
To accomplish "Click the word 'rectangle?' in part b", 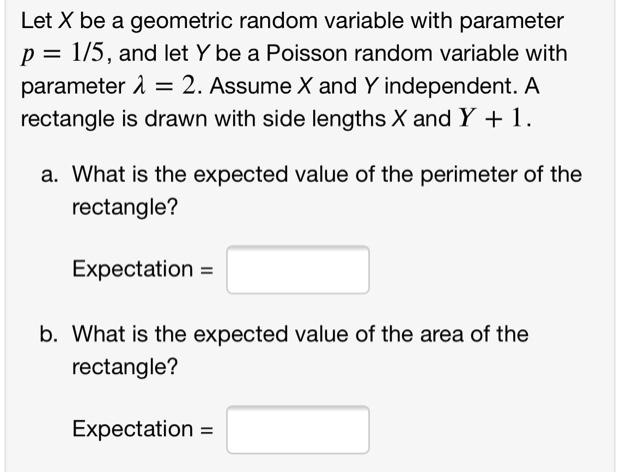I will point(125,367).
